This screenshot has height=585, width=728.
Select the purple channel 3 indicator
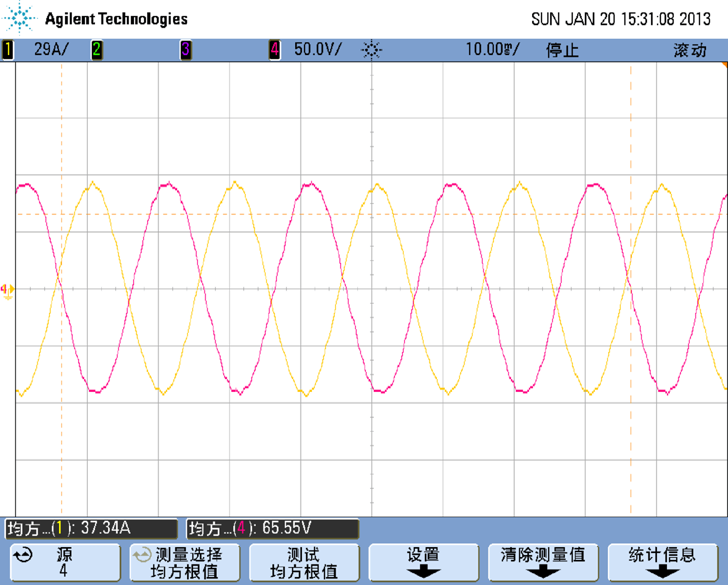(x=185, y=50)
